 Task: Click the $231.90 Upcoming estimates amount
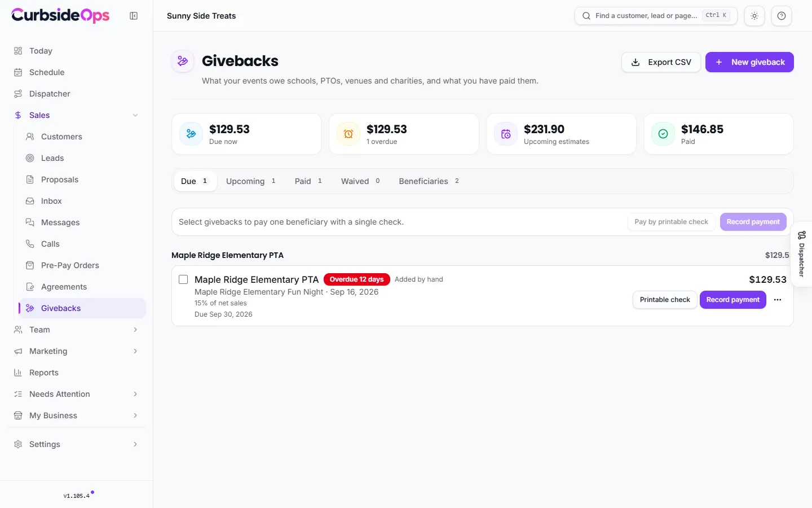544,129
